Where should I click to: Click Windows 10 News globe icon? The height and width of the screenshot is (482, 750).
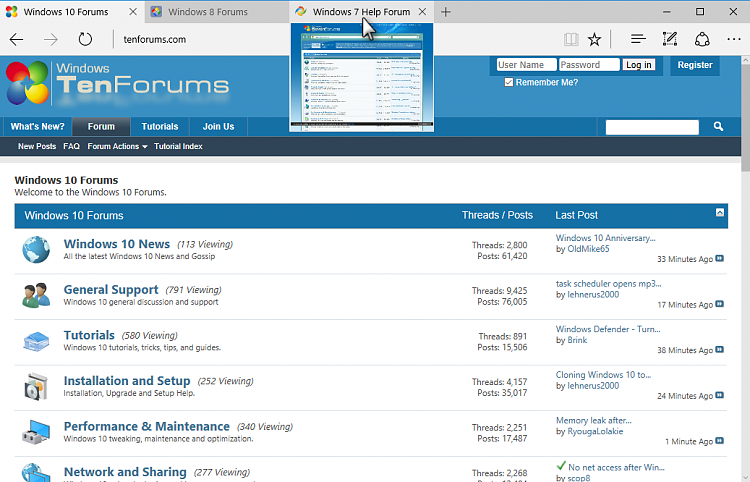[36, 250]
